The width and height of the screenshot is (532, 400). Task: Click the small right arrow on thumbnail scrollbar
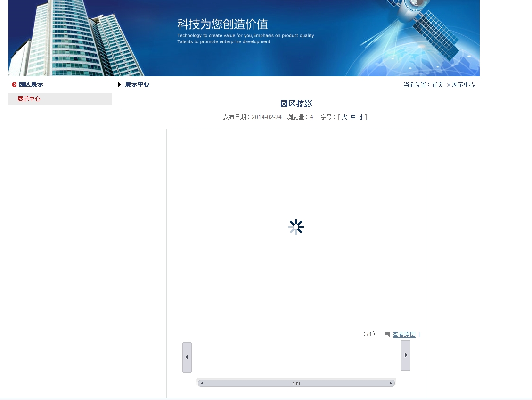tap(391, 384)
